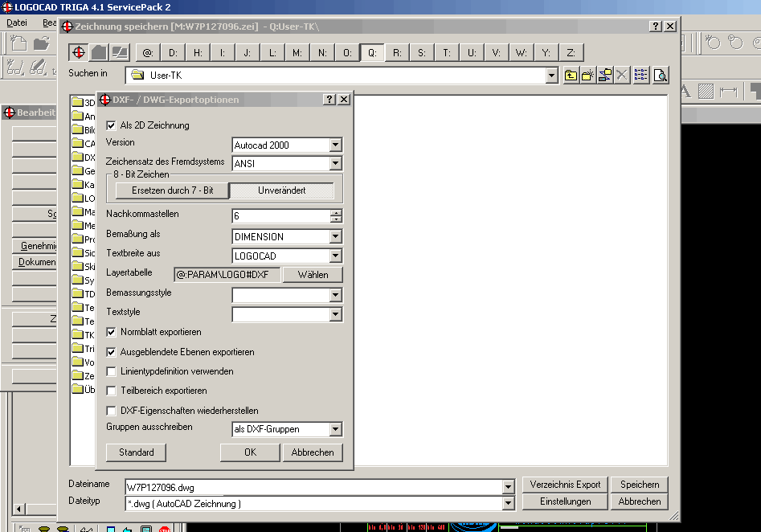Screen dimensions: 761x532
Task: Click the Einstellungen button
Action: (x=565, y=501)
